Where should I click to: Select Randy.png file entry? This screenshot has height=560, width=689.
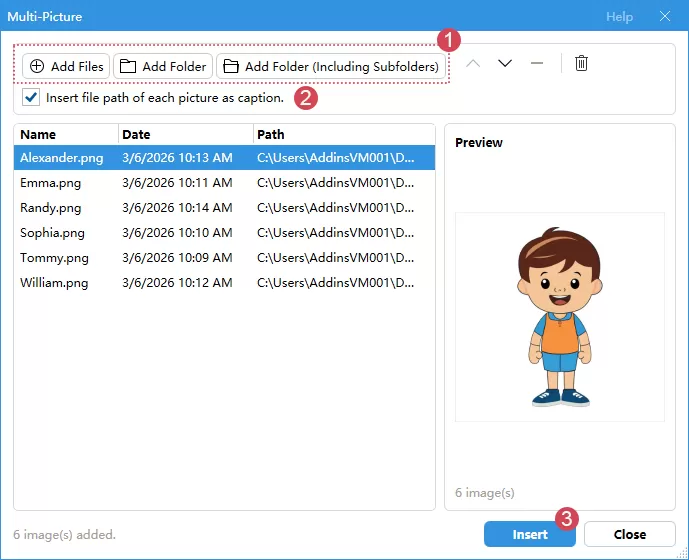225,208
